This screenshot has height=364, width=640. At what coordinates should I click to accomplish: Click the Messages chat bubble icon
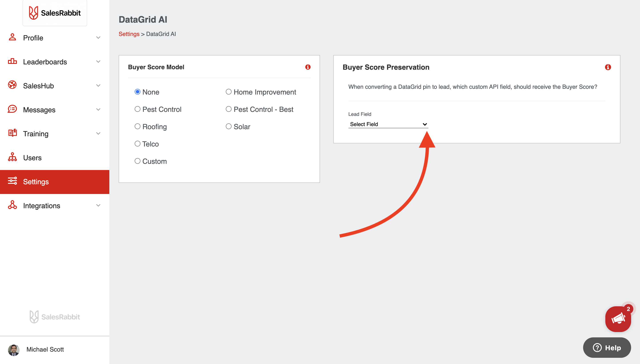[12, 109]
